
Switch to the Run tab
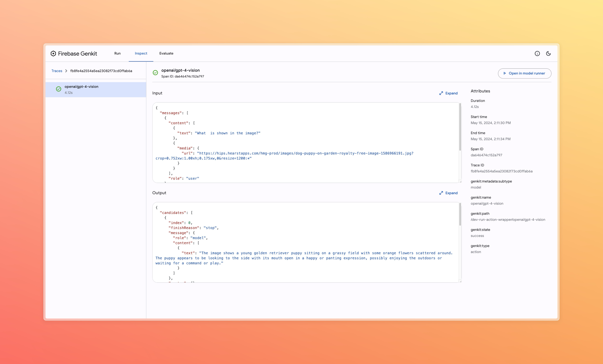[x=117, y=53]
